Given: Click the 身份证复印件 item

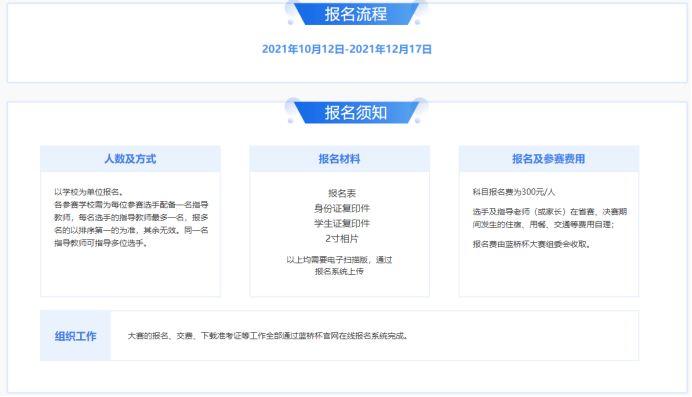Looking at the screenshot, I should [342, 208].
